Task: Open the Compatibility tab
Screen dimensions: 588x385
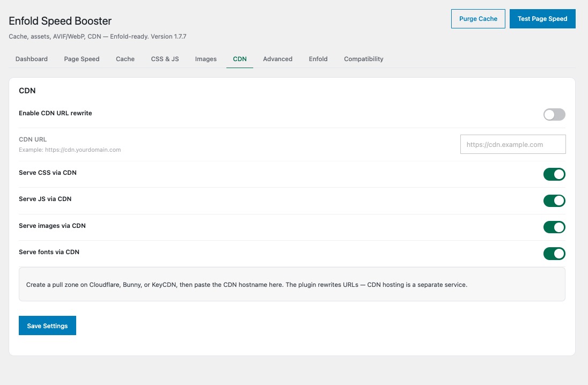Action: click(x=364, y=59)
